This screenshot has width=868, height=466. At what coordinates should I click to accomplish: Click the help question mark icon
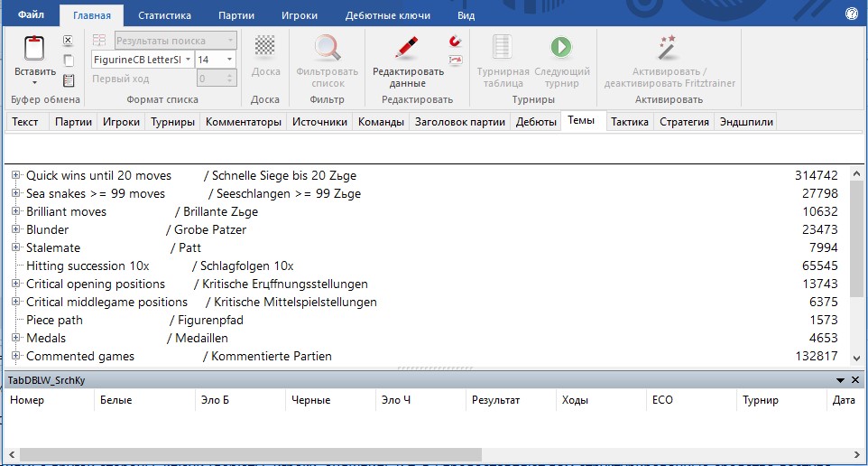coord(851,14)
